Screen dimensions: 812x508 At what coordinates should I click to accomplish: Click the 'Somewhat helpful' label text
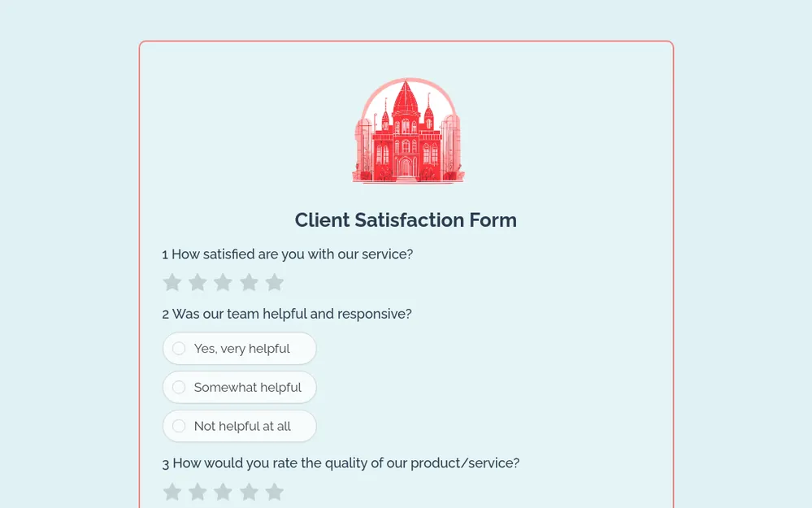[247, 388]
